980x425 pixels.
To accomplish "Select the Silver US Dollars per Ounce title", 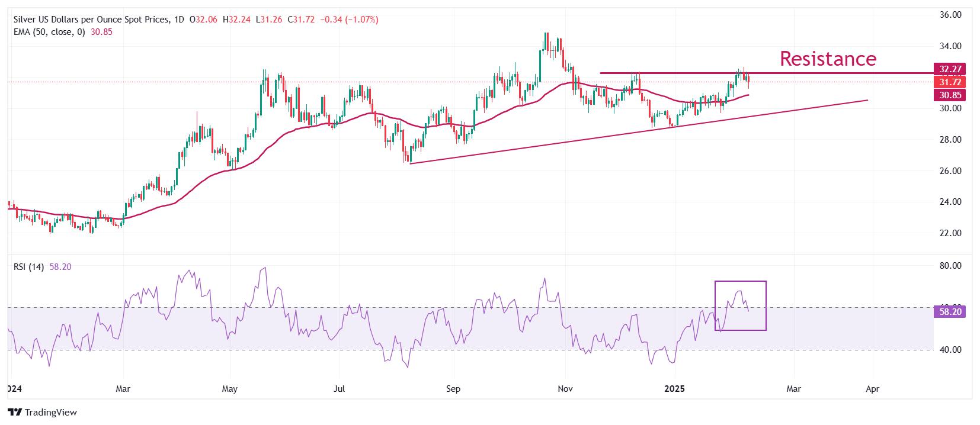I will (91, 20).
